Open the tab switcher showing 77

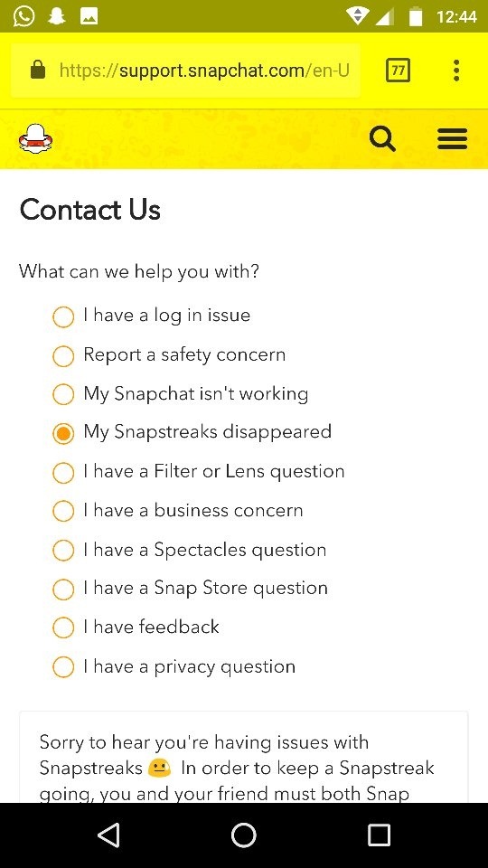[x=398, y=71]
